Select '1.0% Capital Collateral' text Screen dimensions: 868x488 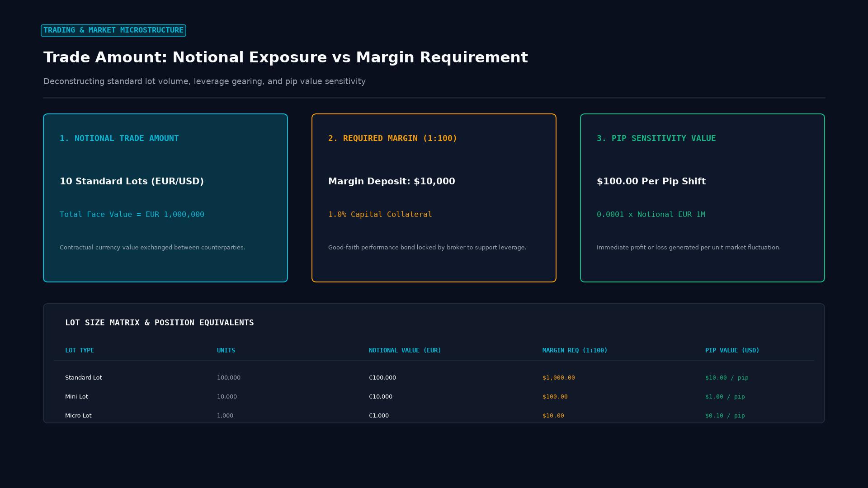[380, 214]
